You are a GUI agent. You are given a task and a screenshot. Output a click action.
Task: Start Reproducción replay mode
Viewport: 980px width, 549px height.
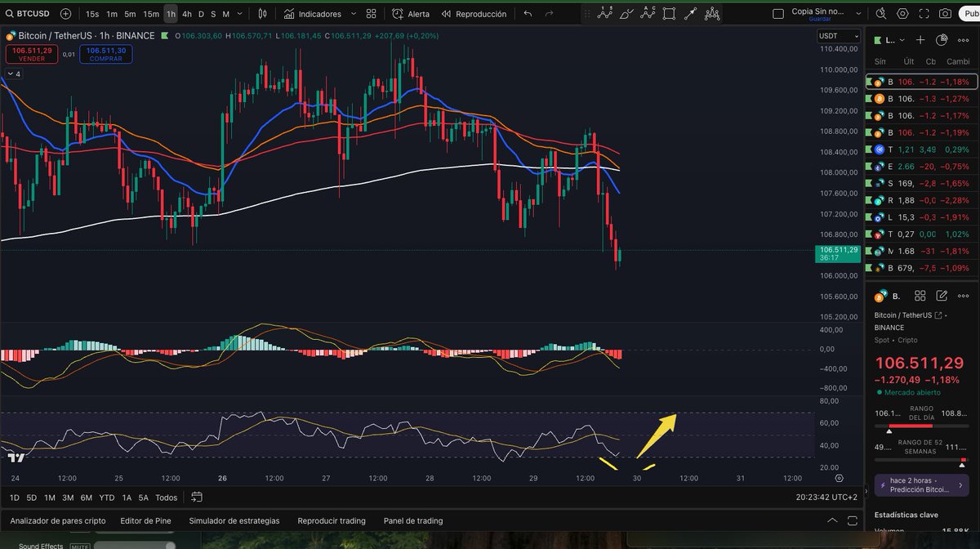coord(474,14)
